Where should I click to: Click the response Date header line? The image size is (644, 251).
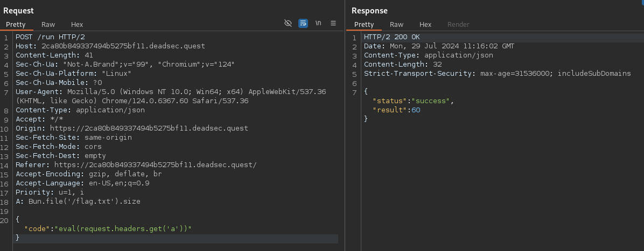click(x=439, y=46)
